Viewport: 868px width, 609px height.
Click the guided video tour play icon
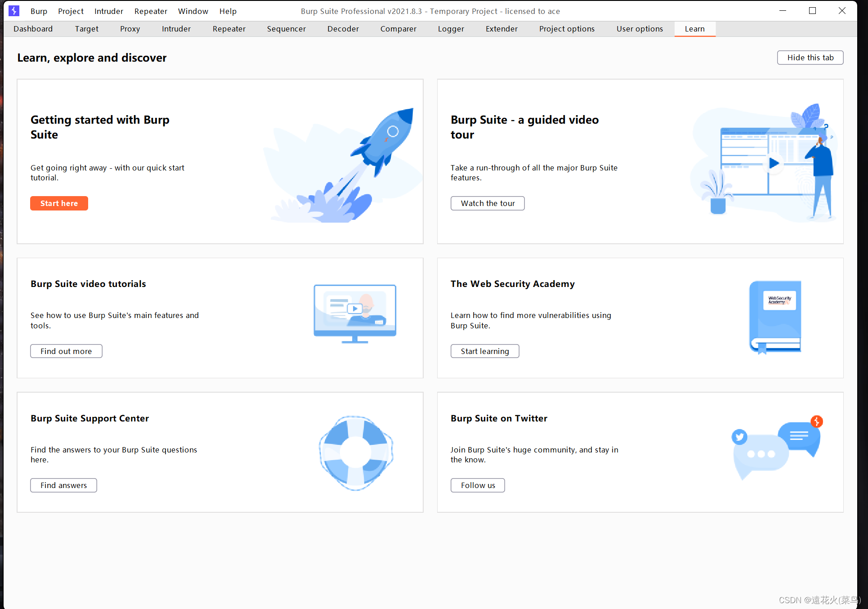774,163
